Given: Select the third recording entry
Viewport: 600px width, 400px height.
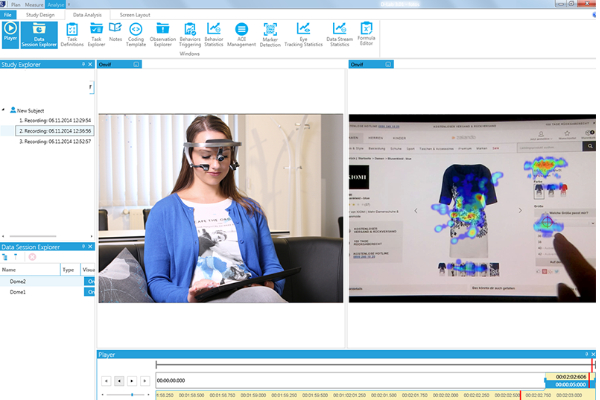Looking at the screenshot, I should (x=55, y=141).
